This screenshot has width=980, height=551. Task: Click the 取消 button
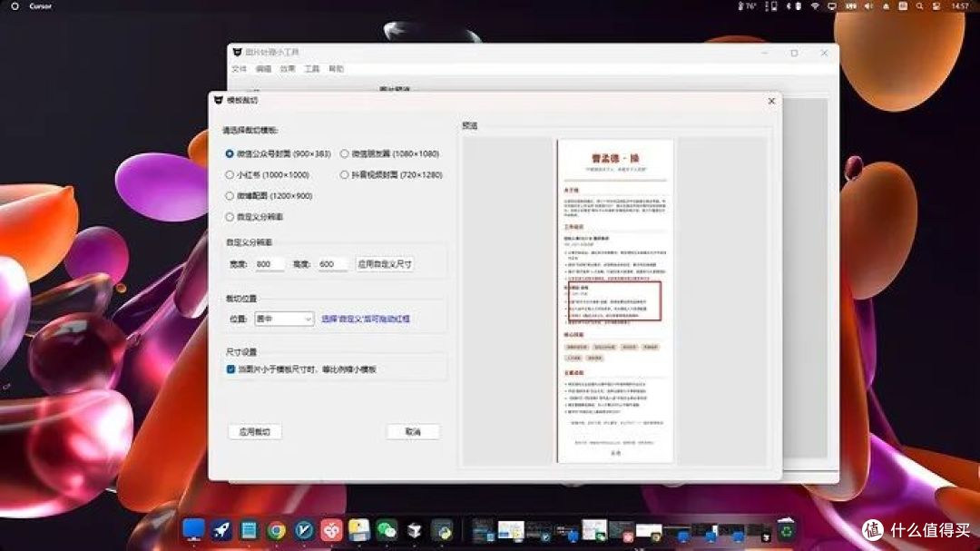point(413,431)
